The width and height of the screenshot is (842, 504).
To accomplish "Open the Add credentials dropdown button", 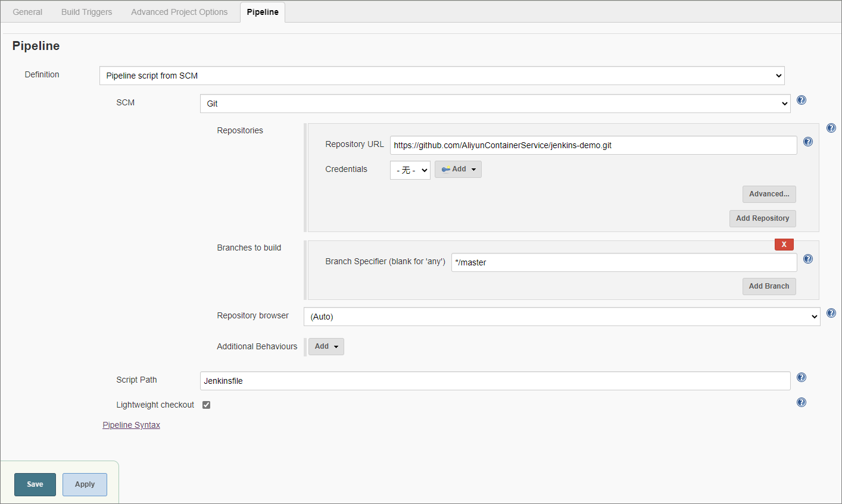I will [x=458, y=170].
